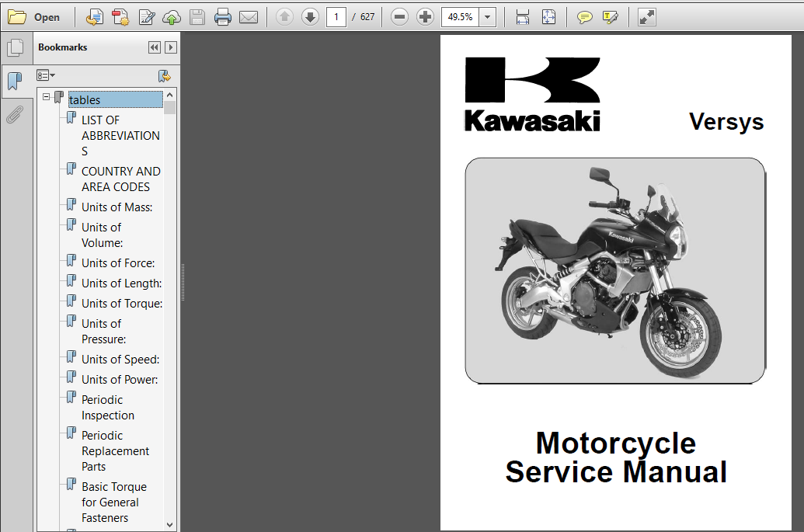Click the Save floppy disk icon

[197, 17]
